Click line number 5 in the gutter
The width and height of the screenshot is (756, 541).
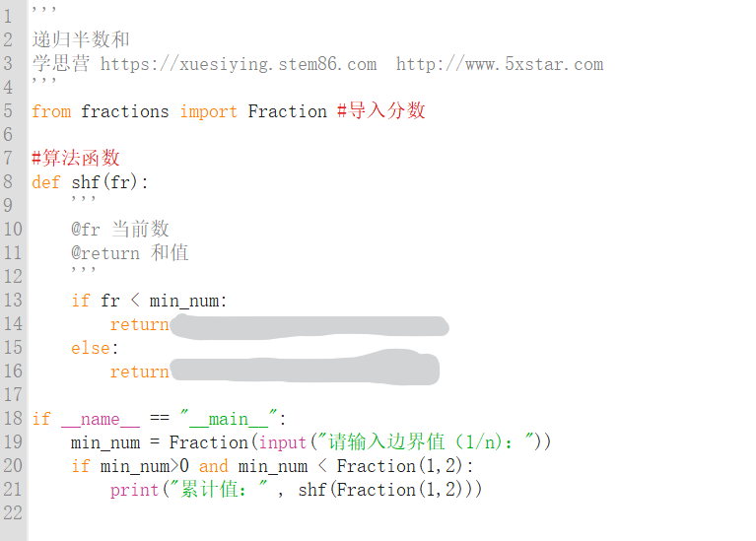pyautogui.click(x=8, y=111)
